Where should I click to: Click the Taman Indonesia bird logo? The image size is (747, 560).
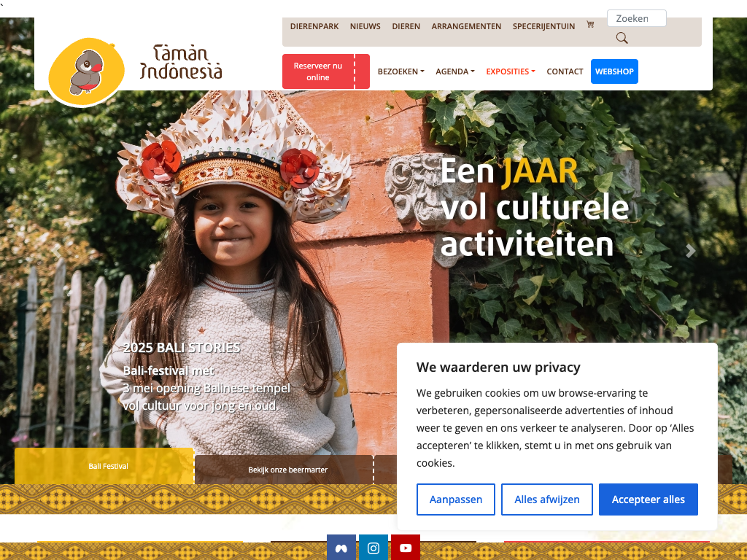click(x=87, y=72)
